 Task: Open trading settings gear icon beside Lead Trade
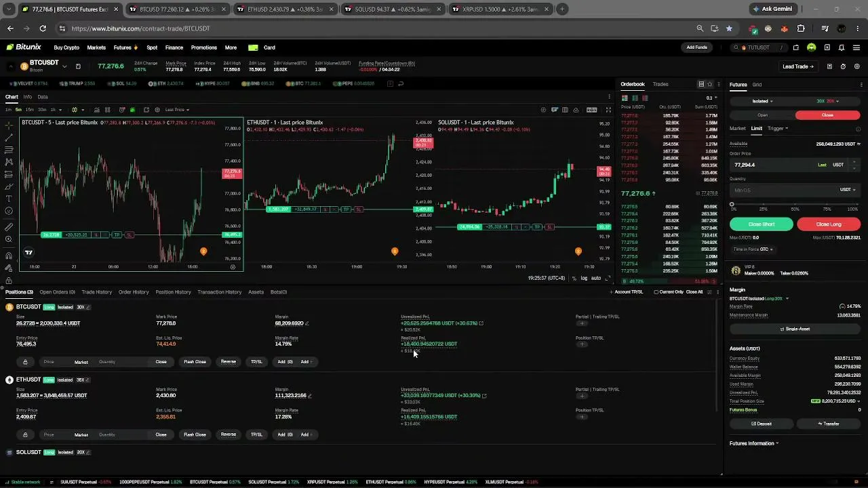point(857,66)
